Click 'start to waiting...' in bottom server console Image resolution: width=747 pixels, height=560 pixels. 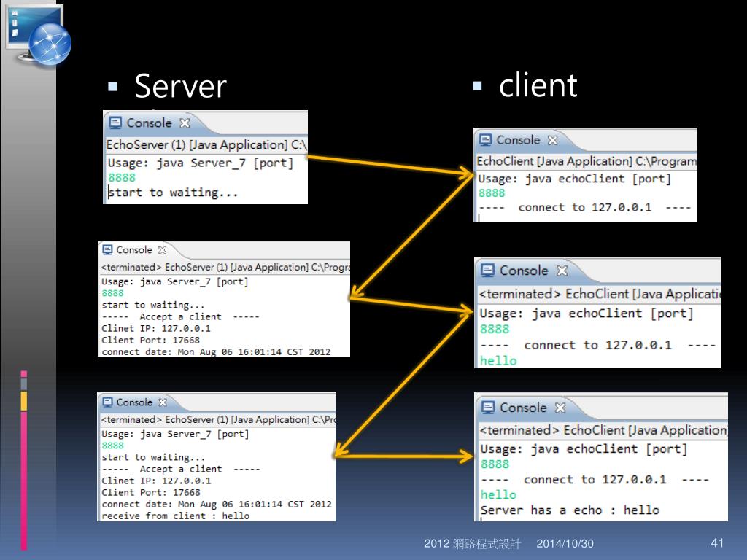coord(153,457)
